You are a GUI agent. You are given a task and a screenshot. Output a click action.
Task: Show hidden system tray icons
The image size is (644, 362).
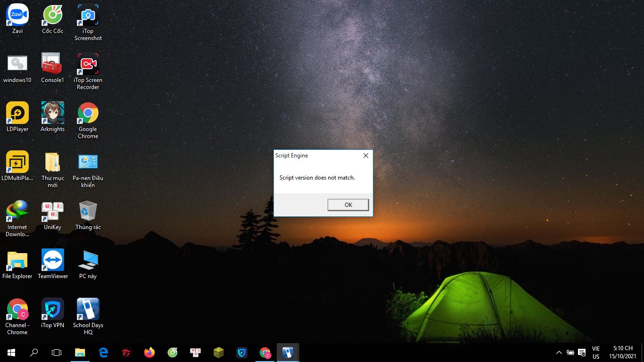559,352
